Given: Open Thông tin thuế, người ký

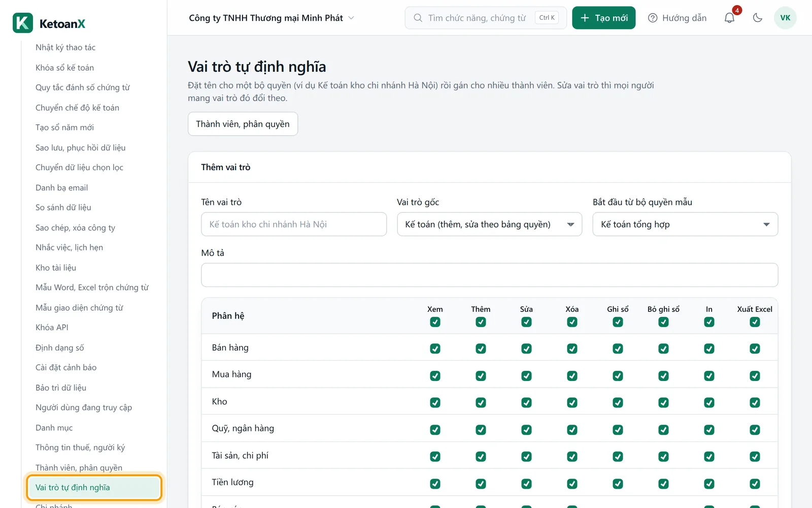Looking at the screenshot, I should tap(80, 448).
